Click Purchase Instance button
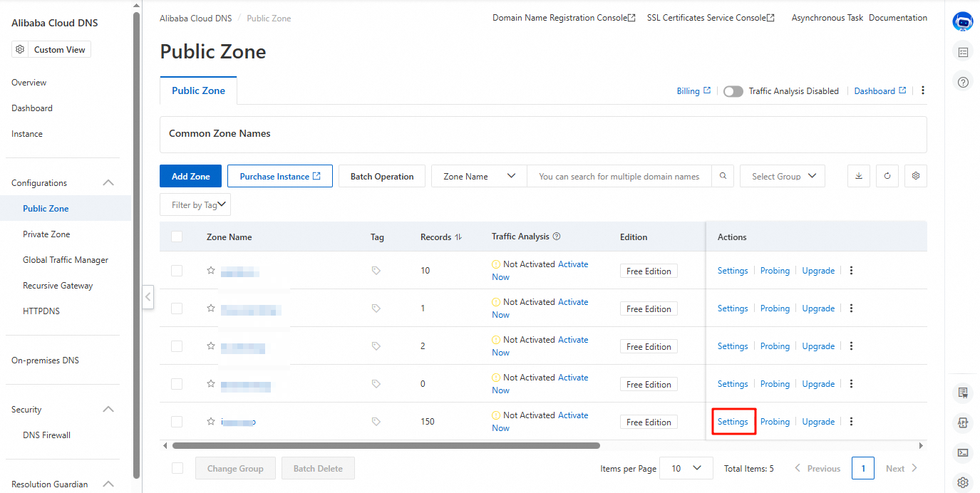 [x=280, y=176]
